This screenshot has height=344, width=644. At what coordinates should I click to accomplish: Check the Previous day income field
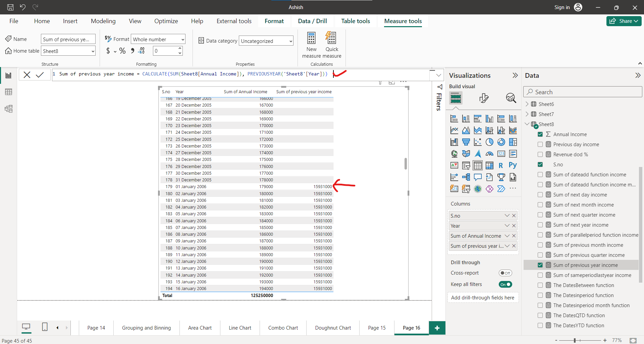coord(540,144)
